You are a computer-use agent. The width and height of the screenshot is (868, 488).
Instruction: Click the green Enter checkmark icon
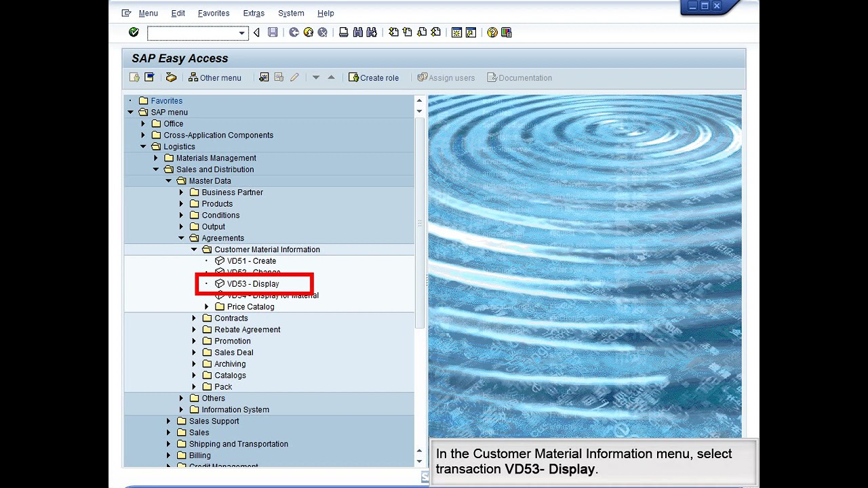[x=134, y=32]
